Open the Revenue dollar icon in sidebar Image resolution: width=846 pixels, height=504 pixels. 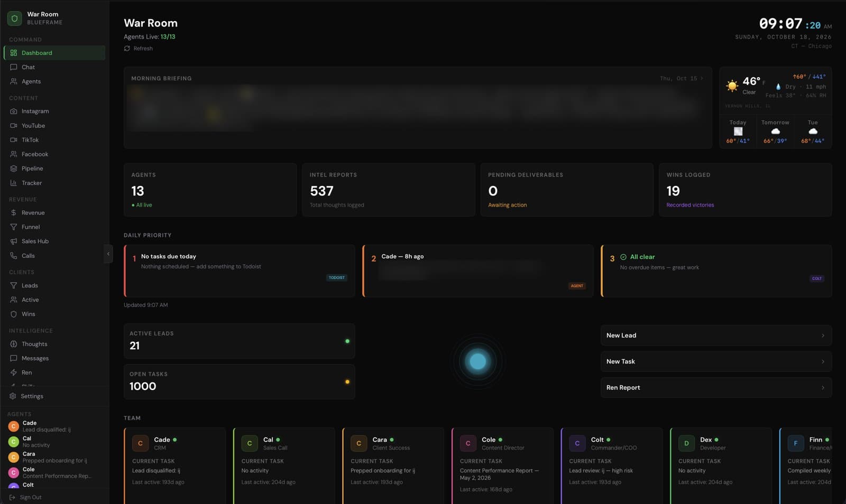click(14, 213)
